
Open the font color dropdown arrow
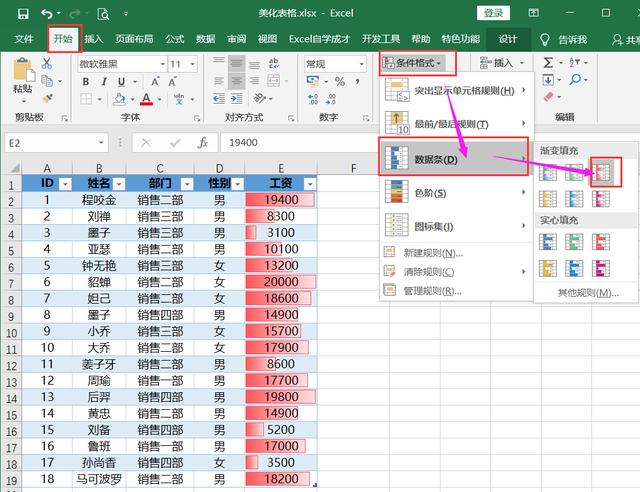click(160, 99)
